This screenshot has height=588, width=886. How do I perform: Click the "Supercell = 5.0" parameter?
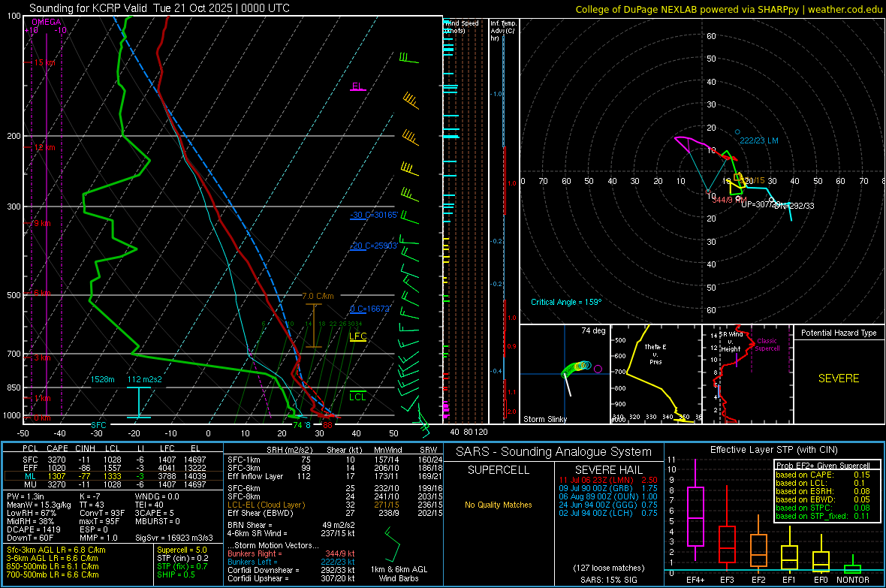[x=182, y=550]
